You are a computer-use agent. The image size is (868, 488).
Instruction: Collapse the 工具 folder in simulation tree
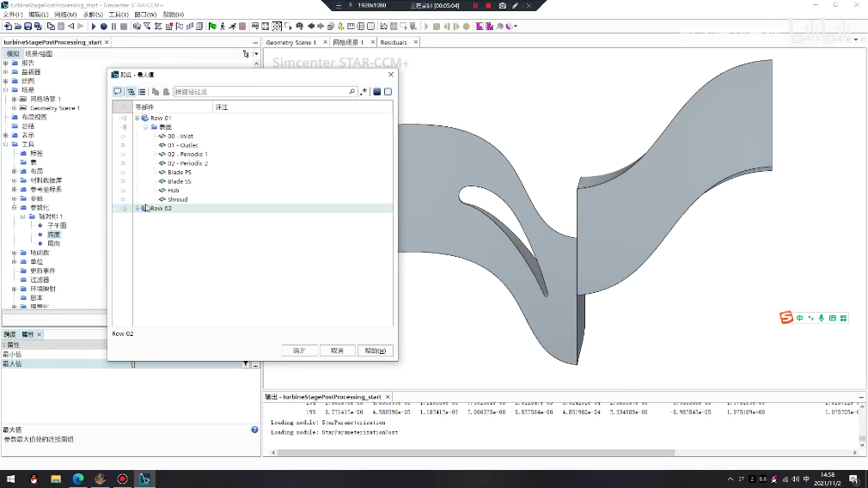[x=5, y=144]
